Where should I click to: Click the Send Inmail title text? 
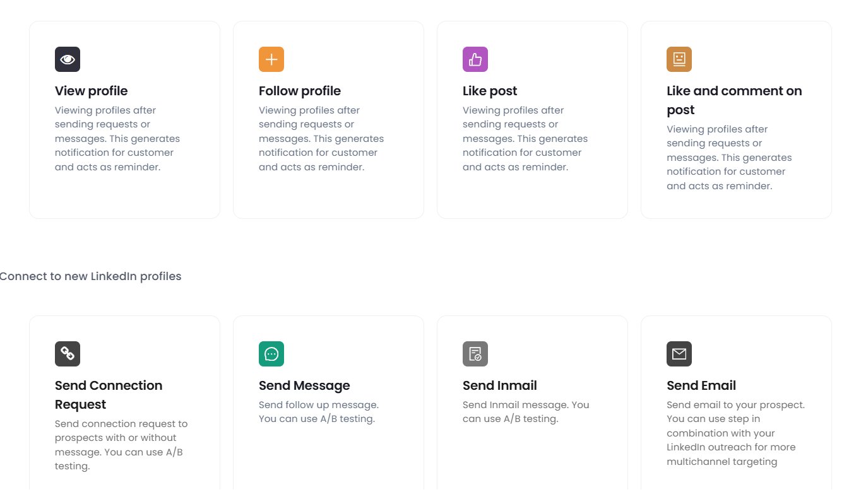pyautogui.click(x=499, y=385)
